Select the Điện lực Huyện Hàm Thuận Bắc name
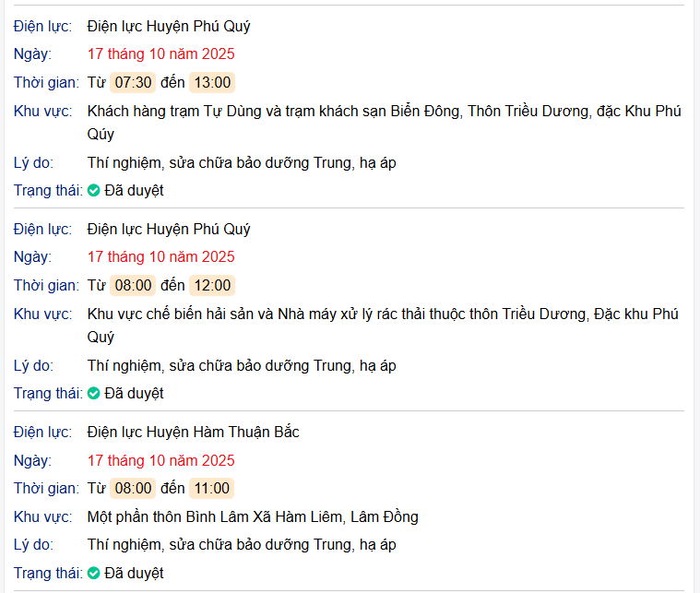Screen dimensions: 700x593 pyautogui.click(x=193, y=432)
